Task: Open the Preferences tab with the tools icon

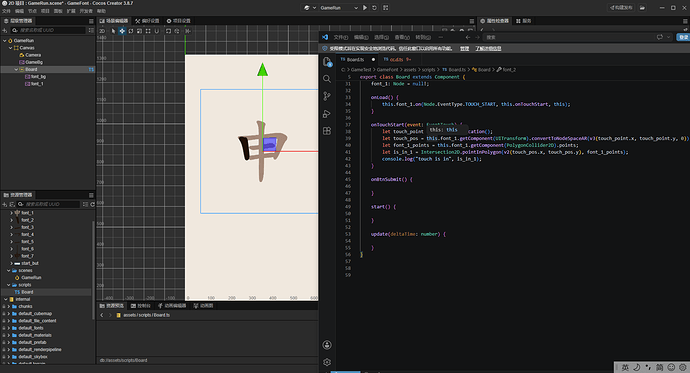Action: 147,21
